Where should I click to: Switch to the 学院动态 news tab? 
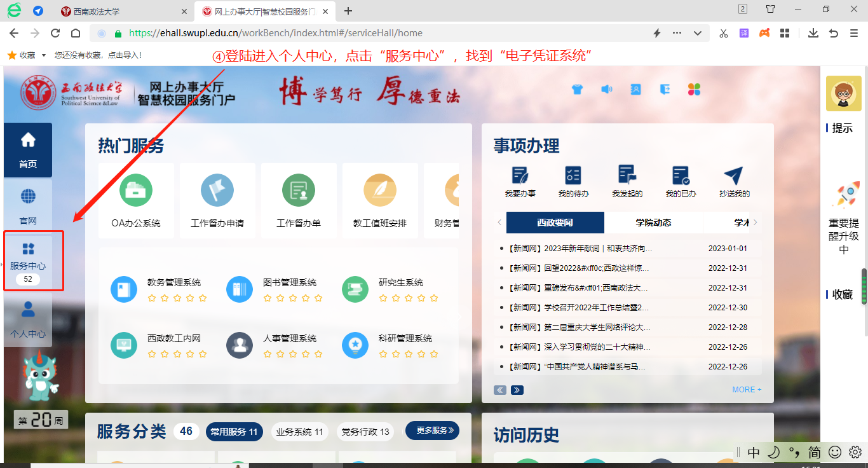point(653,223)
